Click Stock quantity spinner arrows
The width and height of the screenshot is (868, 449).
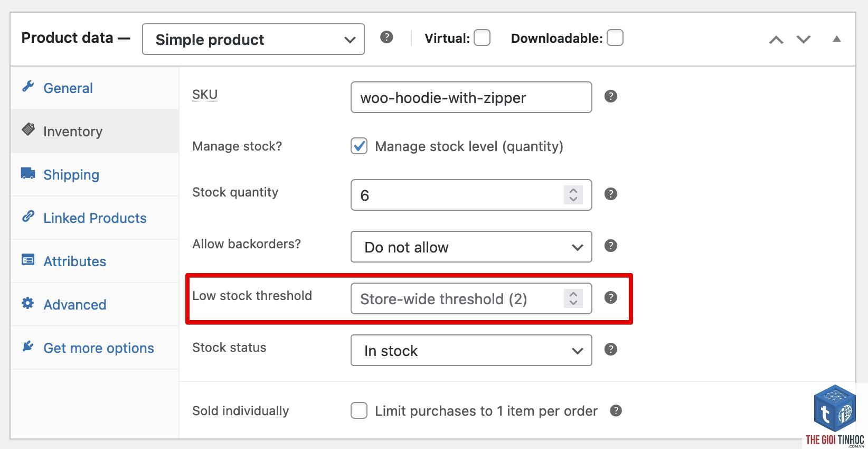[573, 195]
